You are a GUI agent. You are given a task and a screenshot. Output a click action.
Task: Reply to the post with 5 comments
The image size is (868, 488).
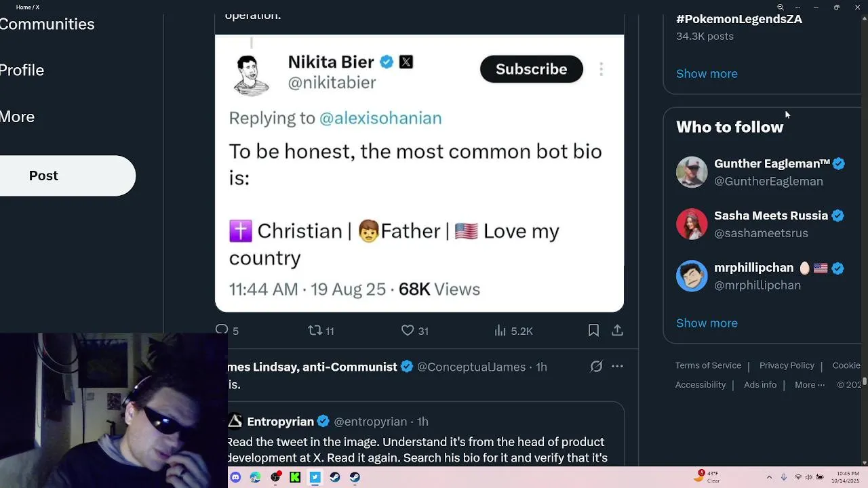click(x=222, y=330)
